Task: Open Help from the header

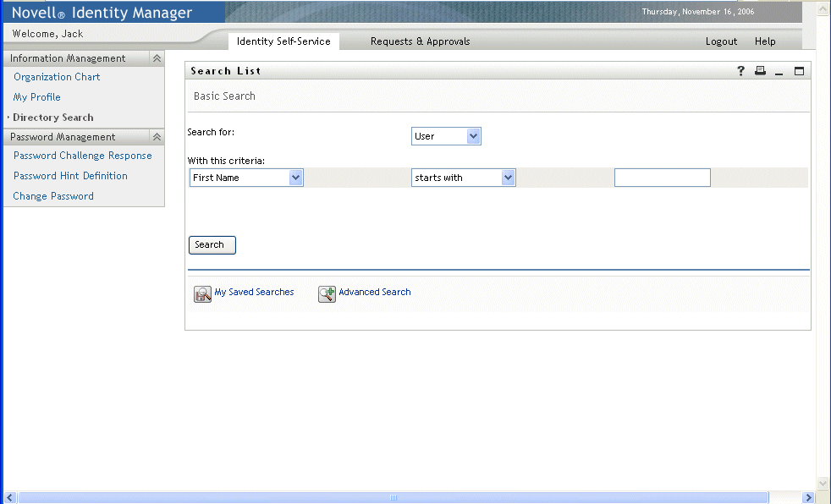Action: click(765, 41)
